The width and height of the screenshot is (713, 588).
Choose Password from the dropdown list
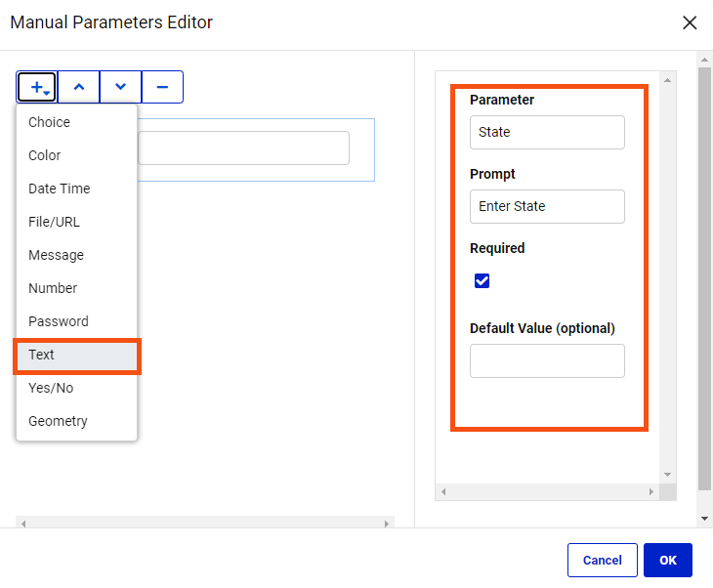click(76, 321)
